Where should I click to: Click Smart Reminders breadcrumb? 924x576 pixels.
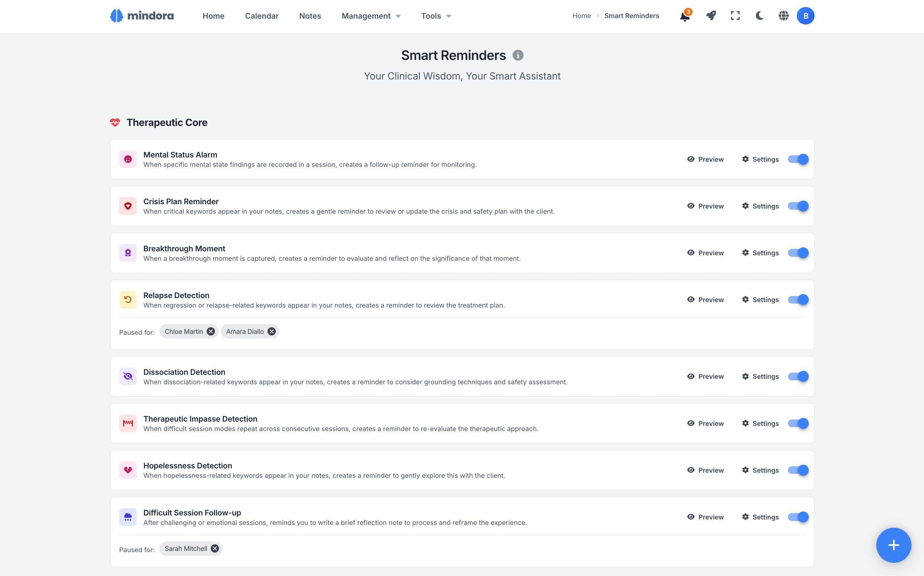[x=631, y=16]
